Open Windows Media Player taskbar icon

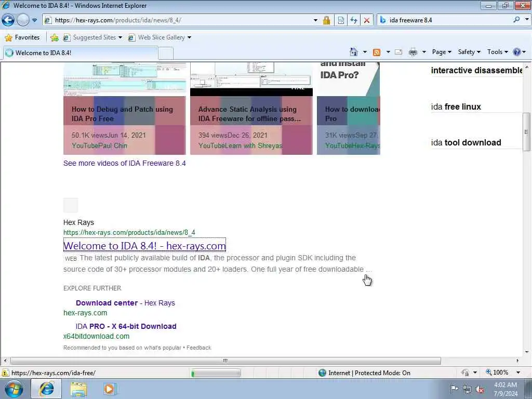click(109, 389)
